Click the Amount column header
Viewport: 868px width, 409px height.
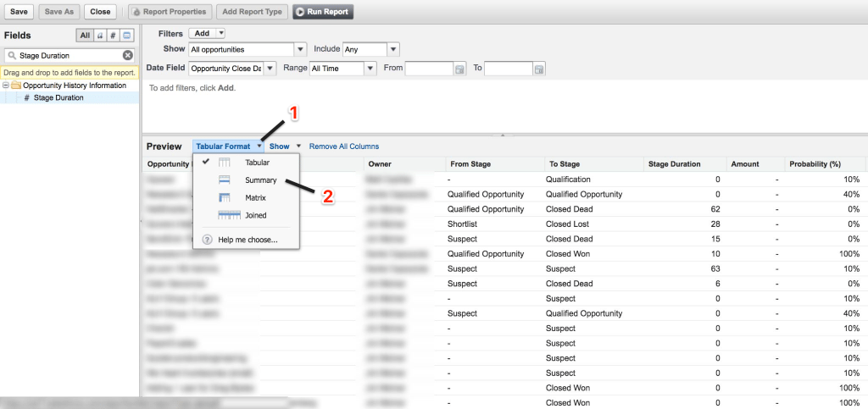pos(755,164)
